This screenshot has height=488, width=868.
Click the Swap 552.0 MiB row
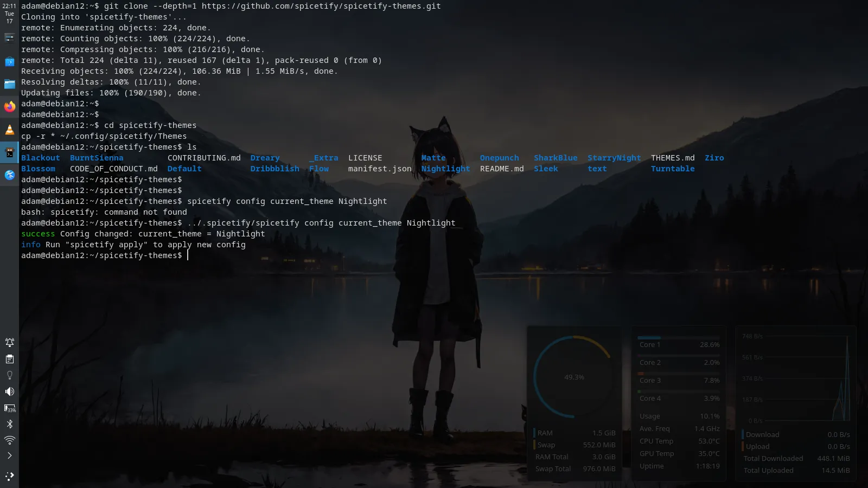point(575,445)
